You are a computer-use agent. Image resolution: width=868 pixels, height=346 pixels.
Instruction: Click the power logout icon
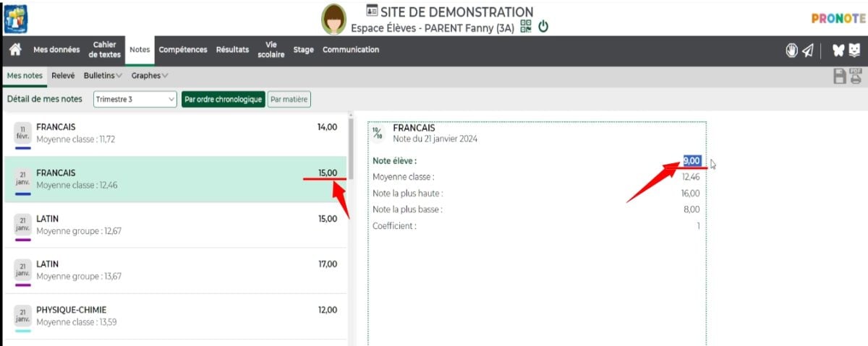543,27
